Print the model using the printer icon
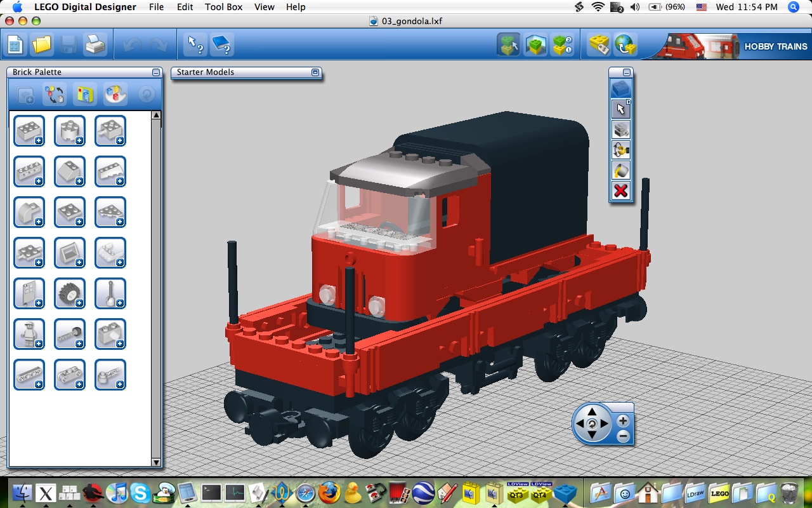Image resolution: width=812 pixels, height=508 pixels. [95, 45]
